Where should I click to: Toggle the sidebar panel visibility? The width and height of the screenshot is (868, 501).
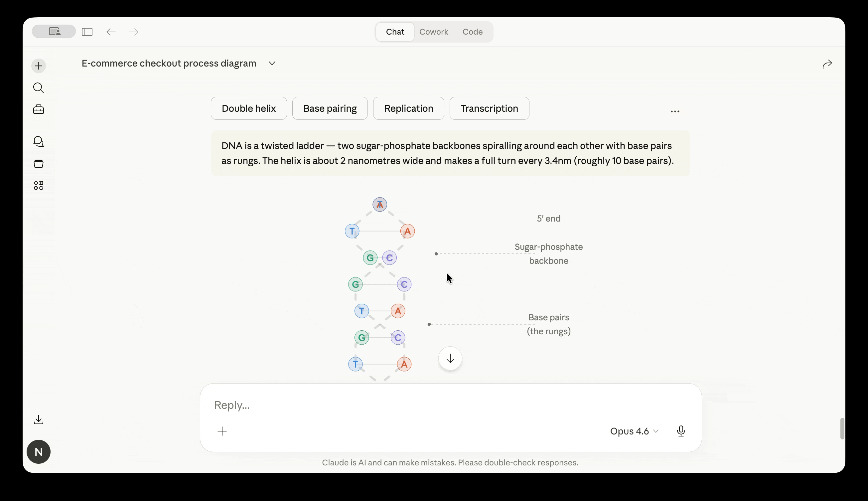pos(87,32)
